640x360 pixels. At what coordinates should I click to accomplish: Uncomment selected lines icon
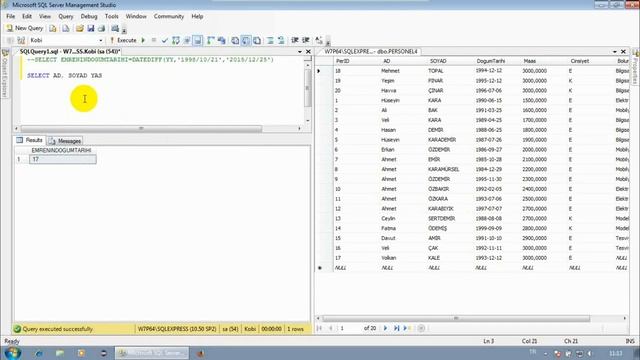pyautogui.click(x=281, y=40)
